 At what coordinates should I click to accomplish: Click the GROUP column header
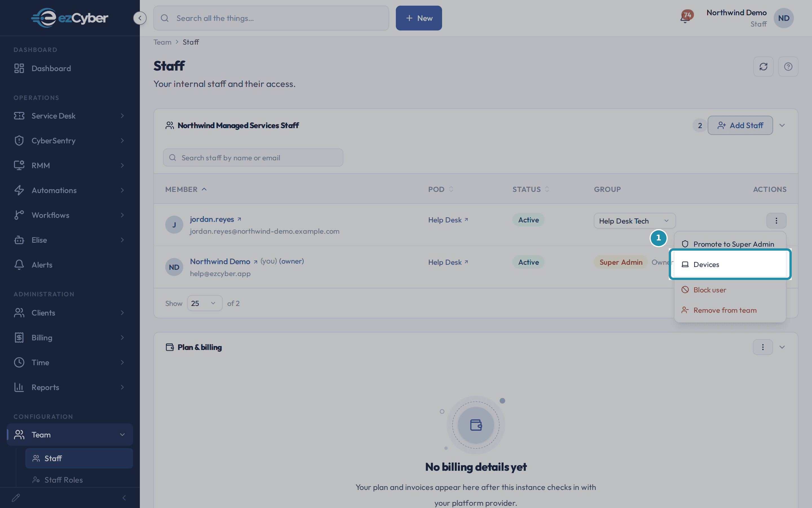tap(607, 189)
